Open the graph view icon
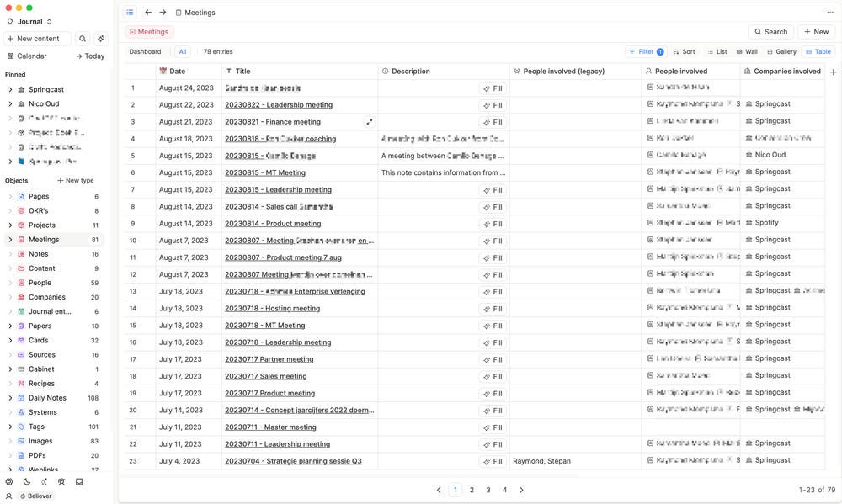 tap(44, 482)
